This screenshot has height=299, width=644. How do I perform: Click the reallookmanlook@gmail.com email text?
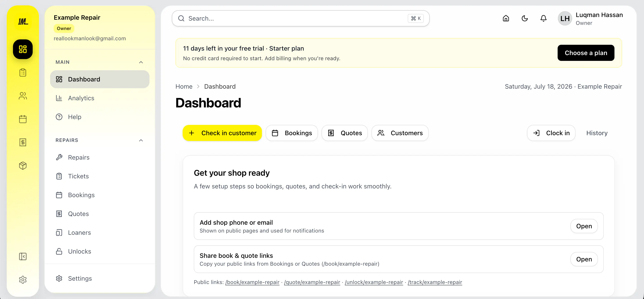pyautogui.click(x=90, y=38)
